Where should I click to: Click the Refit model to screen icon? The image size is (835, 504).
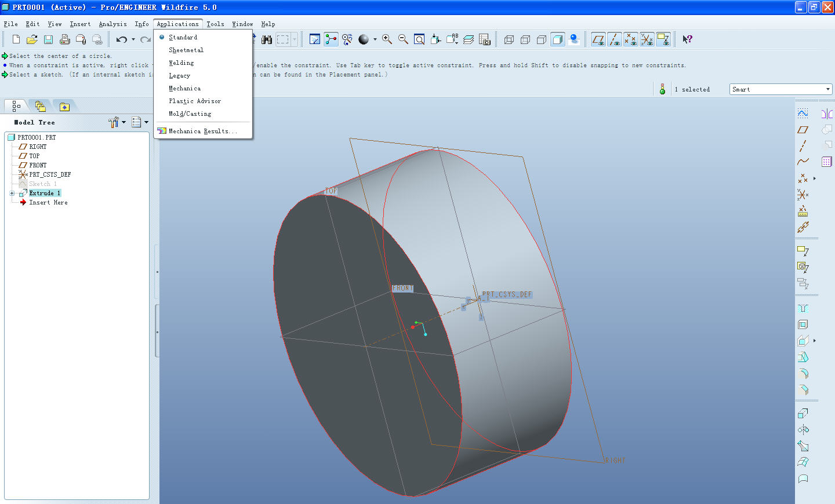click(x=419, y=39)
